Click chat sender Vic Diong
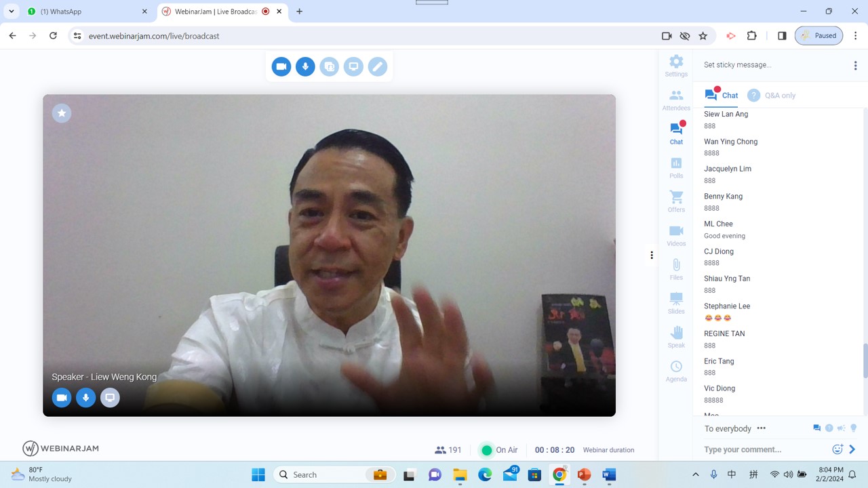 tap(719, 388)
